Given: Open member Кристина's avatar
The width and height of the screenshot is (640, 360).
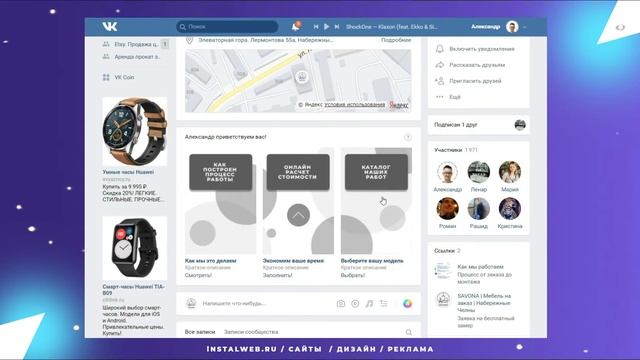Looking at the screenshot, I should pos(510,209).
